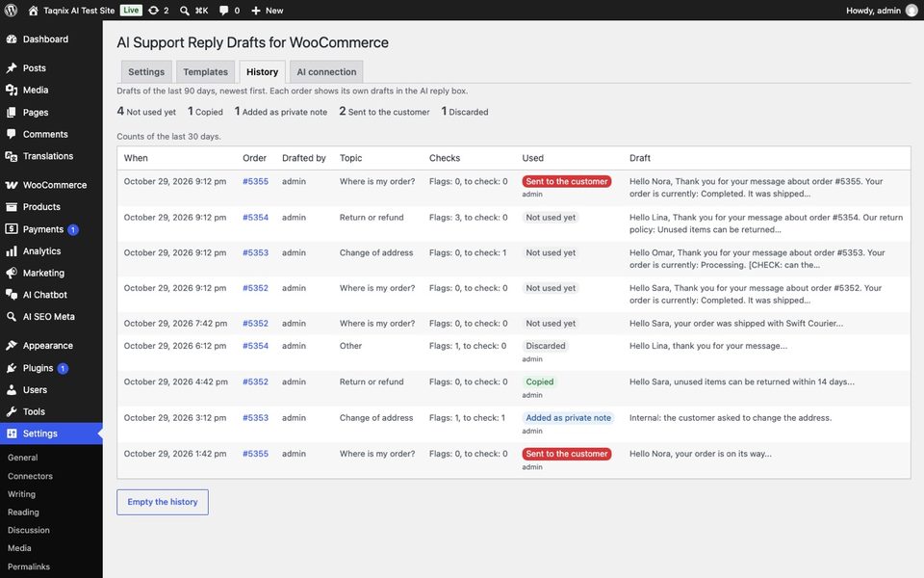Image resolution: width=924 pixels, height=578 pixels.
Task: Click the Live status badge
Action: pyautogui.click(x=131, y=10)
